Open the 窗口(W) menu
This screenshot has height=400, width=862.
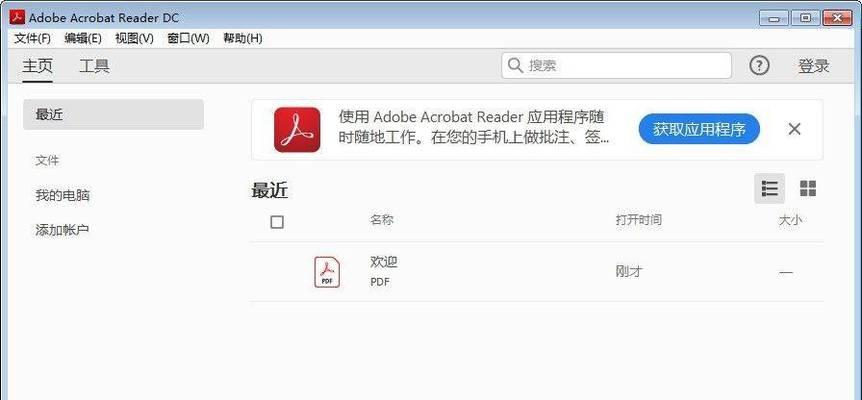click(x=189, y=38)
